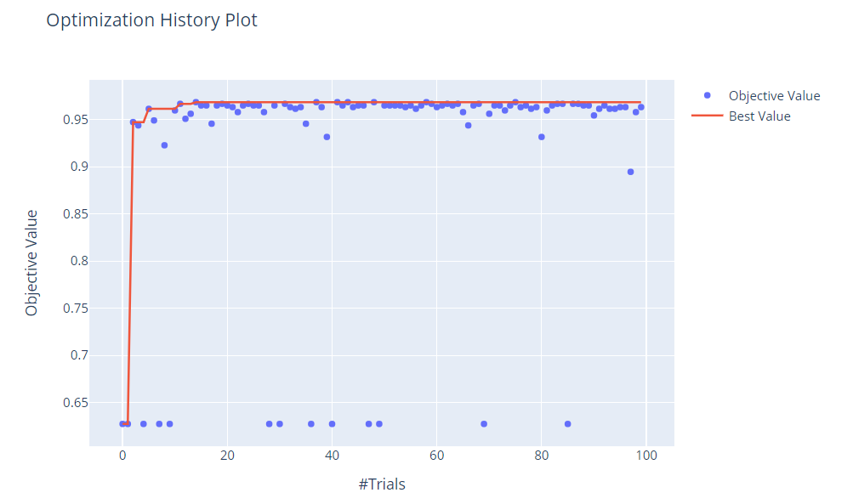Hide the Best Value trace label
This screenshot has height=504, width=853.
point(759,116)
